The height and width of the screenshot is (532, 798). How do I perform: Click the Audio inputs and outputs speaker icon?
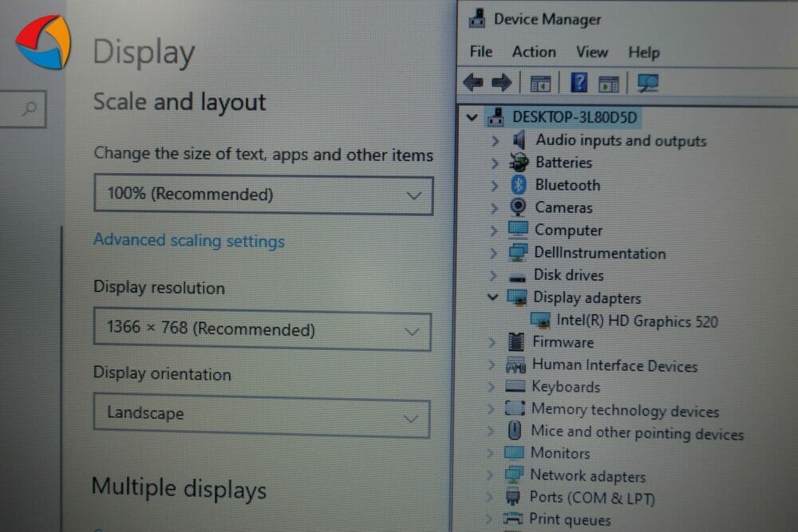(519, 140)
